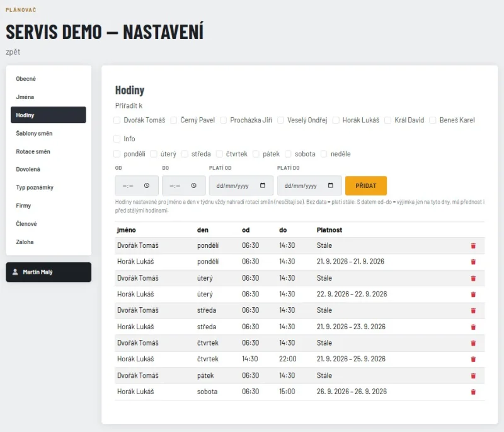Open the Obecné settings section

(x=49, y=79)
